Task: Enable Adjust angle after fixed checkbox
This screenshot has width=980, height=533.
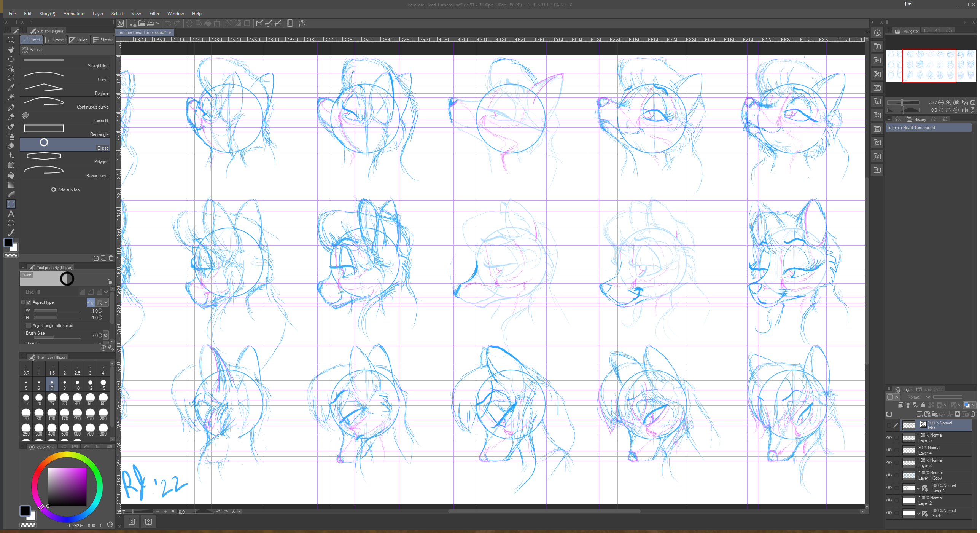Action: coord(29,326)
